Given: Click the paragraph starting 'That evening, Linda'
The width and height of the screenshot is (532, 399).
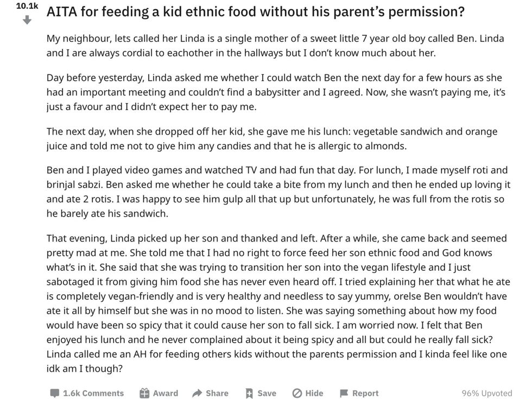Looking at the screenshot, I should tap(277, 303).
